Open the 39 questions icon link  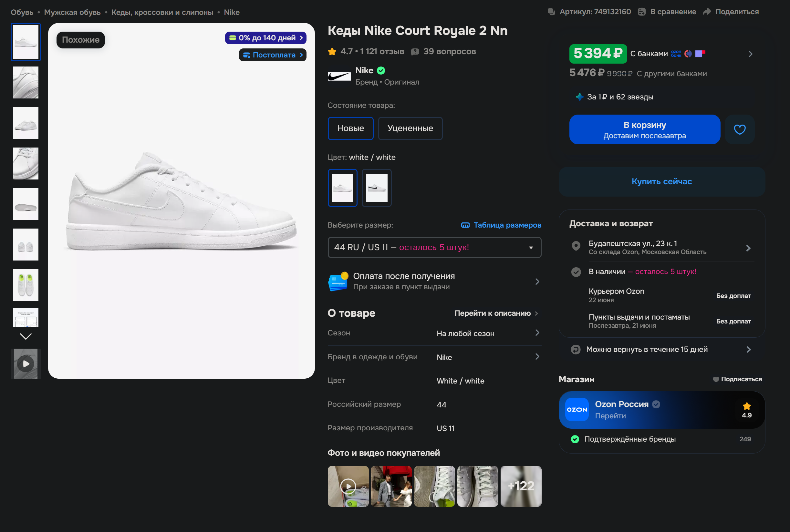coord(415,52)
